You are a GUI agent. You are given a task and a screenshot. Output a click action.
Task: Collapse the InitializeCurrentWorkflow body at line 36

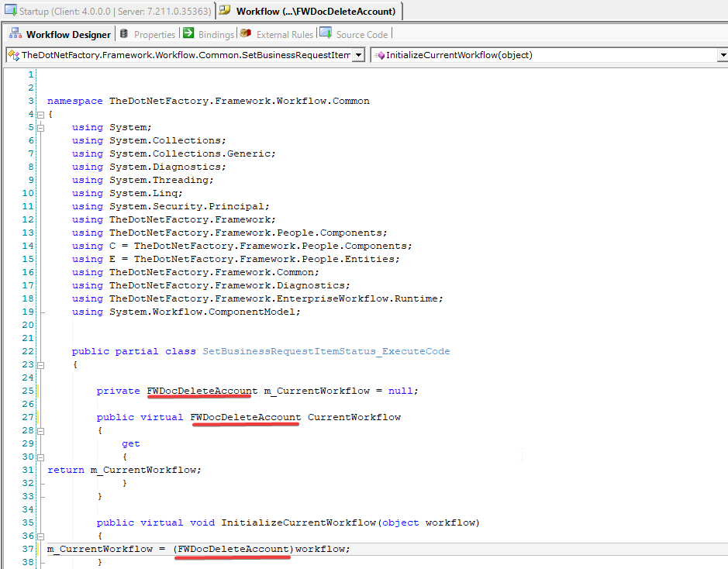click(40, 535)
